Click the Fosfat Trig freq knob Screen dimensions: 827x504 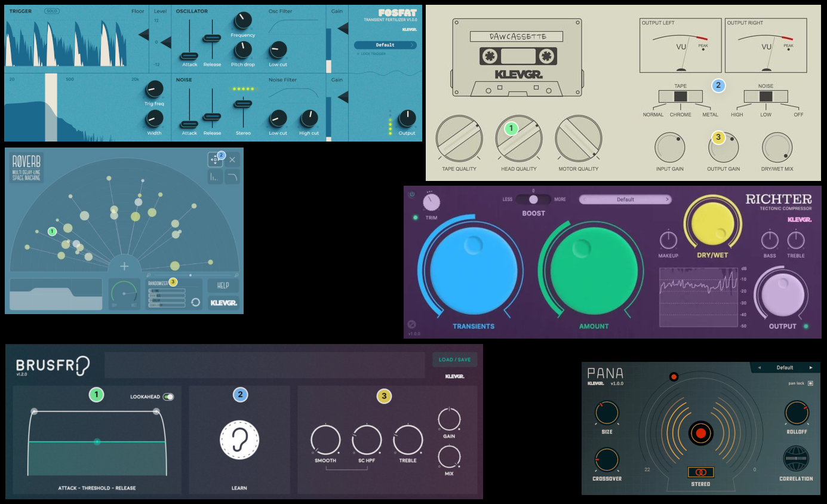154,90
